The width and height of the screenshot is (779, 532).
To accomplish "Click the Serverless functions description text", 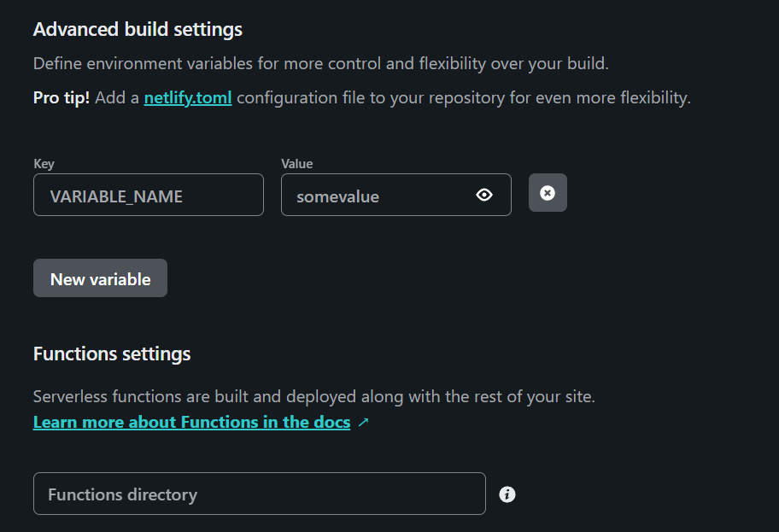I will [314, 396].
